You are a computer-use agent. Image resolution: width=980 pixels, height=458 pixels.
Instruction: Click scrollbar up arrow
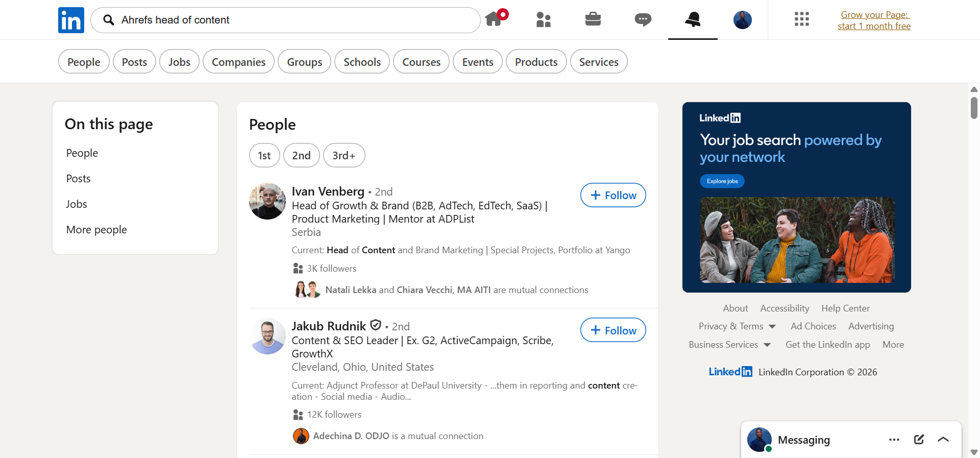[974, 89]
